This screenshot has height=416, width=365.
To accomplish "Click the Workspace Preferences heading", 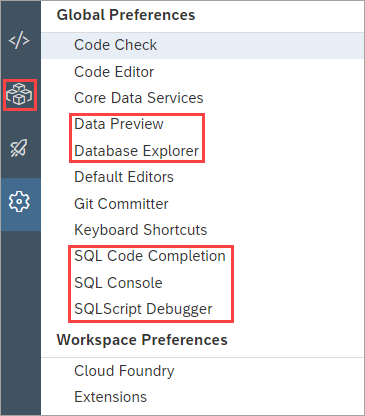I will 142,340.
